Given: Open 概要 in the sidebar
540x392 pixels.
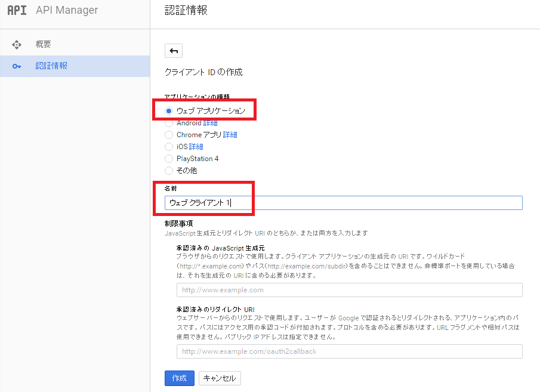Looking at the screenshot, I should 75,44.
